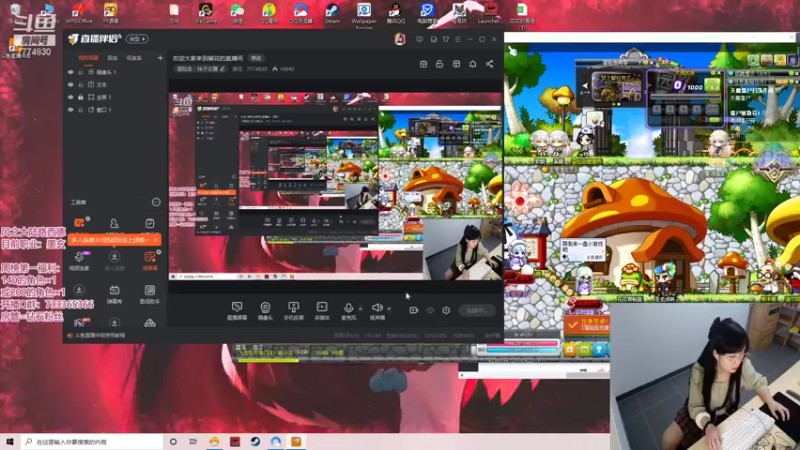Open the 弹幕秀 tool
The height and width of the screenshot is (450, 800).
pyautogui.click(x=114, y=294)
